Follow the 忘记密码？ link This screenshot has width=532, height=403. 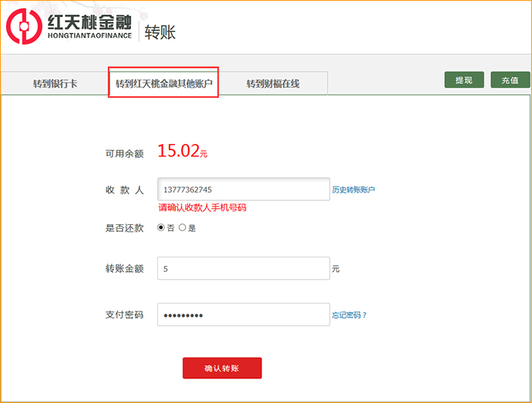click(349, 315)
